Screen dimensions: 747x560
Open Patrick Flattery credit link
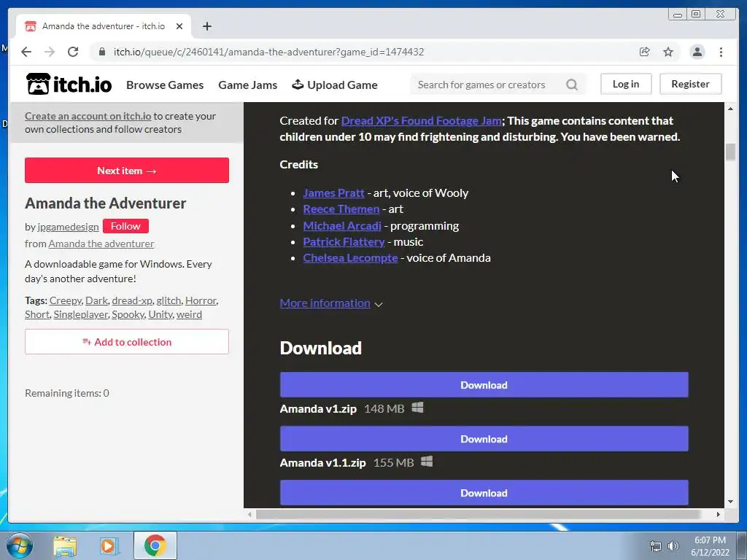coord(344,242)
